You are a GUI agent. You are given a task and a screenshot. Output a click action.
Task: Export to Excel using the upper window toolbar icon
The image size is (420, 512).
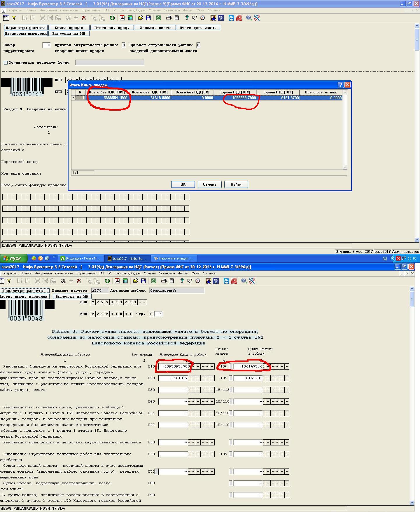[x=158, y=18]
